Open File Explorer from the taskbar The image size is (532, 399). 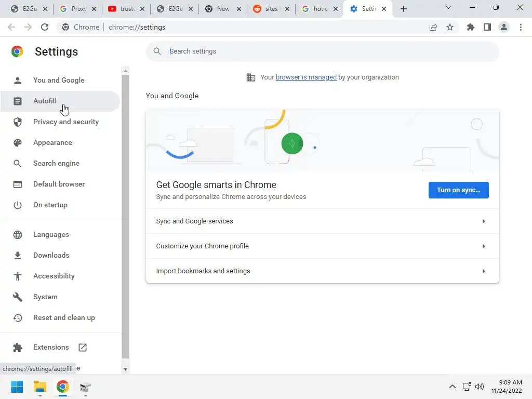39,387
